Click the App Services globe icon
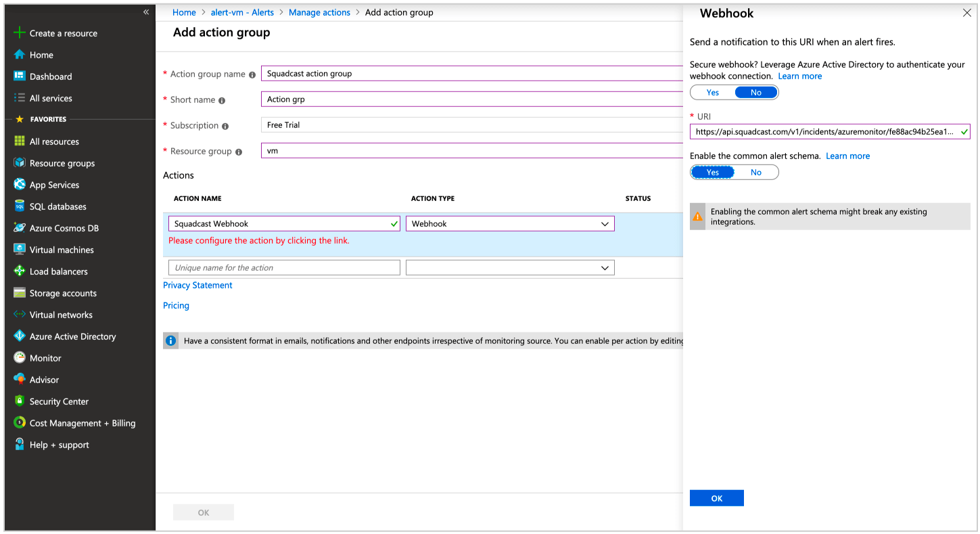The image size is (980, 534). pos(20,185)
